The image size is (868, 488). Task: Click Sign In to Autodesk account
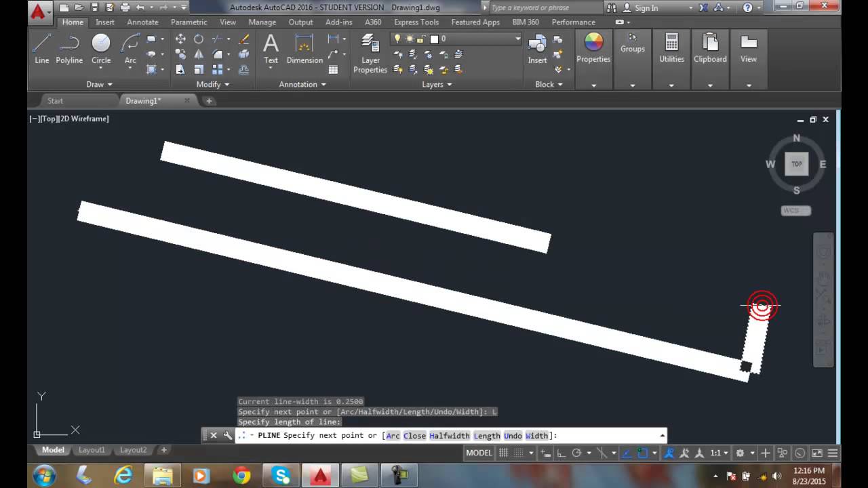pos(646,8)
